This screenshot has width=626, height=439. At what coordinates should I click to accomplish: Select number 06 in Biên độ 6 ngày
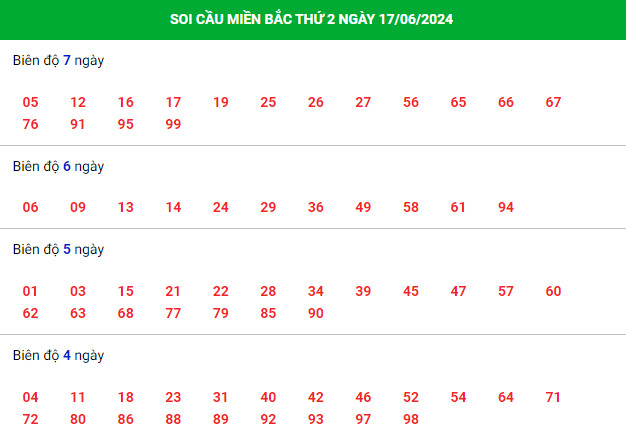point(30,207)
